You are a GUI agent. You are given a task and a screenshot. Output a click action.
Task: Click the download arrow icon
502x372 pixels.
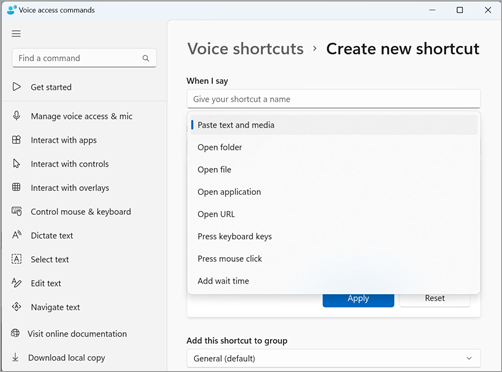pos(15,357)
